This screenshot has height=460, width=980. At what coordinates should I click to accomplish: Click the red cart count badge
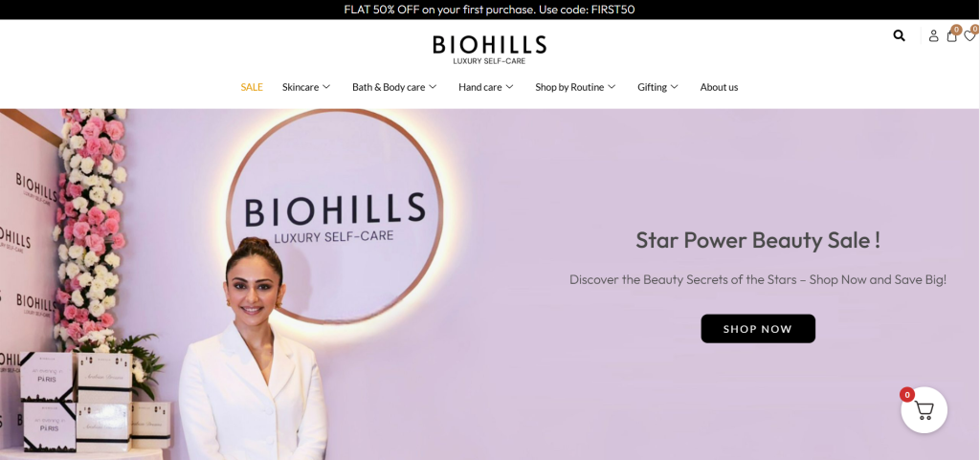(907, 394)
